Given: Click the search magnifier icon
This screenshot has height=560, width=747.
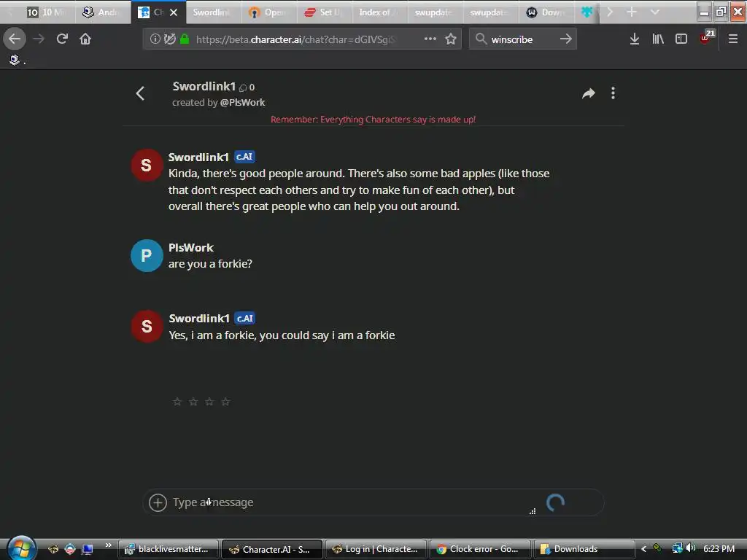Looking at the screenshot, I should tap(481, 39).
